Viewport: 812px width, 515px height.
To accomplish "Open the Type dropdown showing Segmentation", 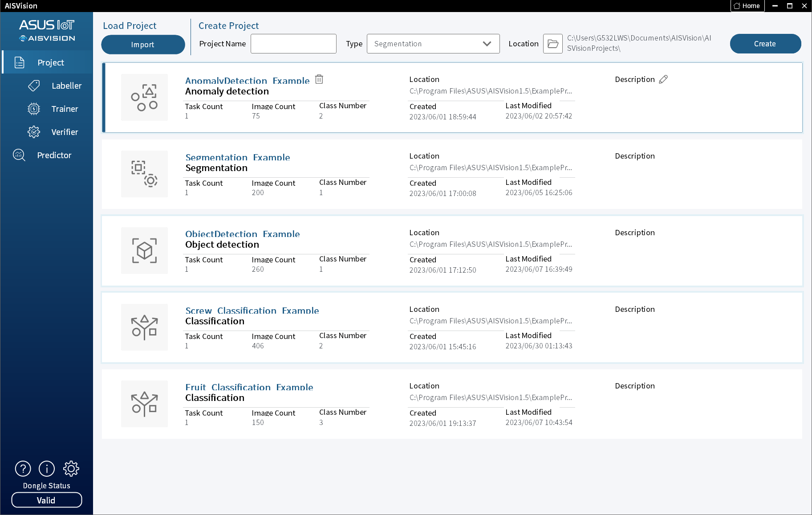I will [433, 44].
